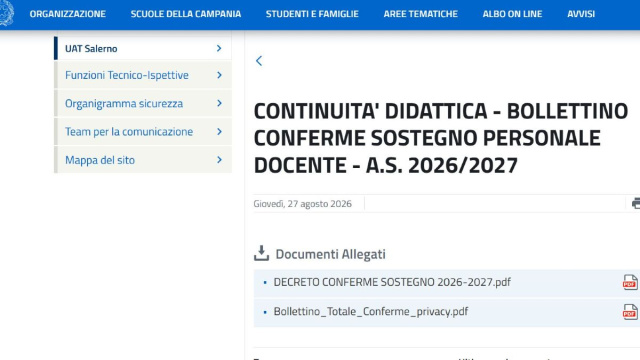Open Organigramma sicurezza sidebar link
Viewport: 640px width, 360px height.
[x=124, y=103]
